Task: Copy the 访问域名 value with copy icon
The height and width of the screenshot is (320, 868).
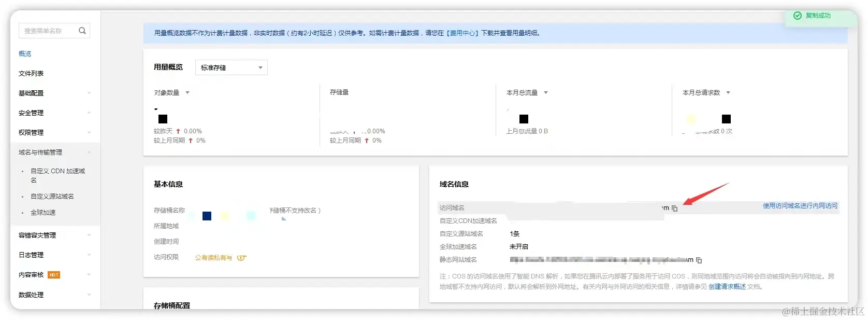Action: click(674, 208)
